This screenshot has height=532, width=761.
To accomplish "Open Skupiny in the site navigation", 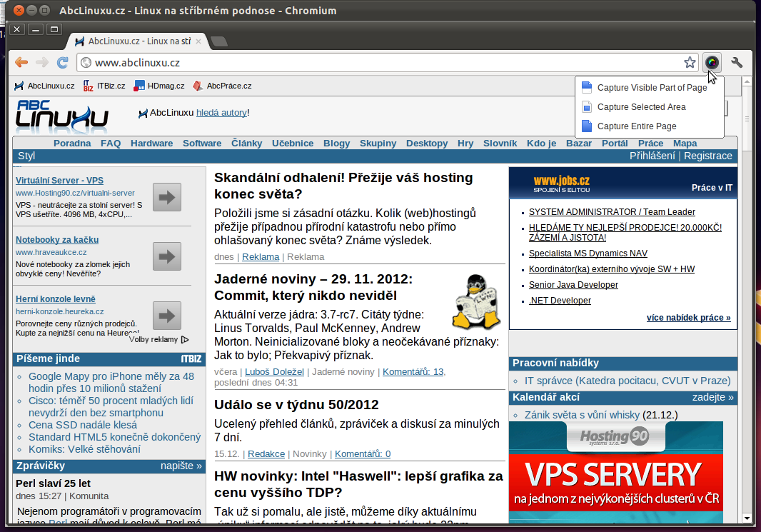I will pos(378,144).
